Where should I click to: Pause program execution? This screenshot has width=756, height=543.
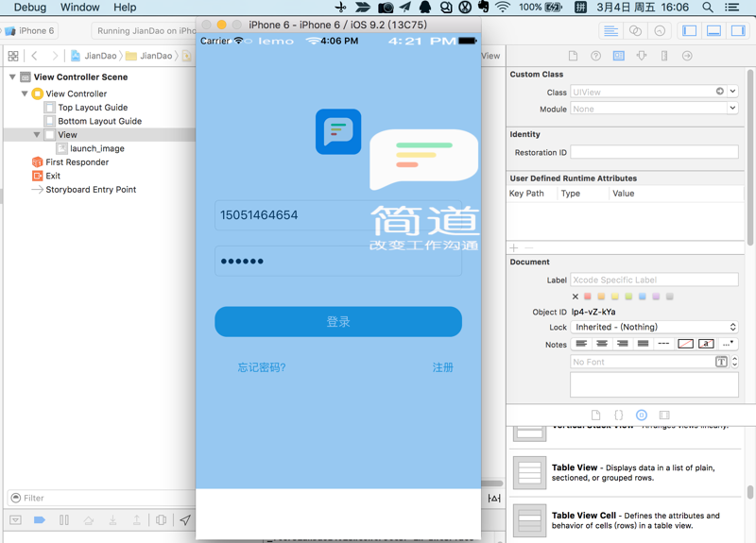[x=64, y=520]
